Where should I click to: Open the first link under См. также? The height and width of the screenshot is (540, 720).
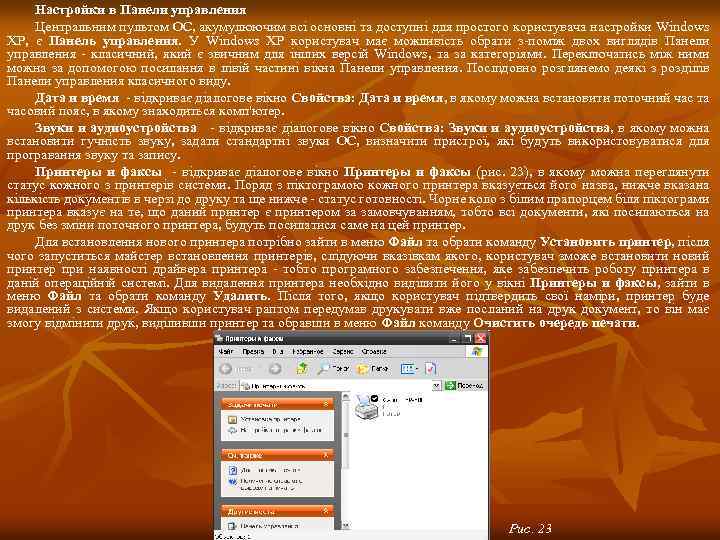[270, 470]
